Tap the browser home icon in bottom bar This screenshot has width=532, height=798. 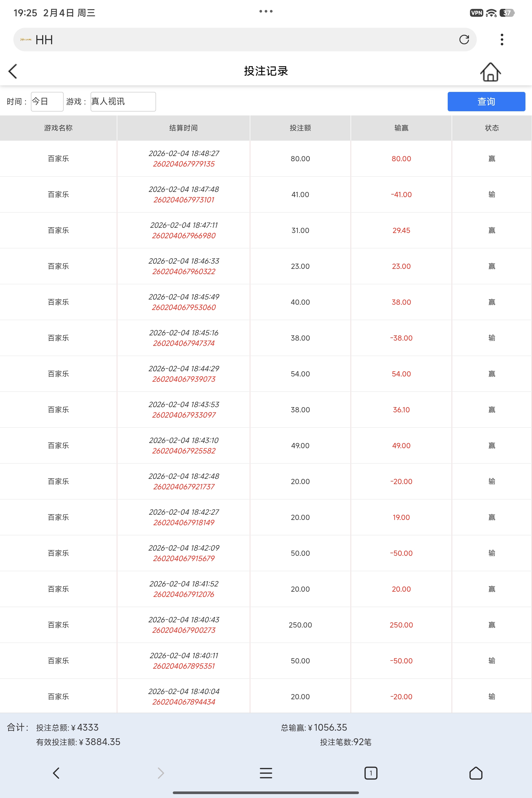coord(475,773)
